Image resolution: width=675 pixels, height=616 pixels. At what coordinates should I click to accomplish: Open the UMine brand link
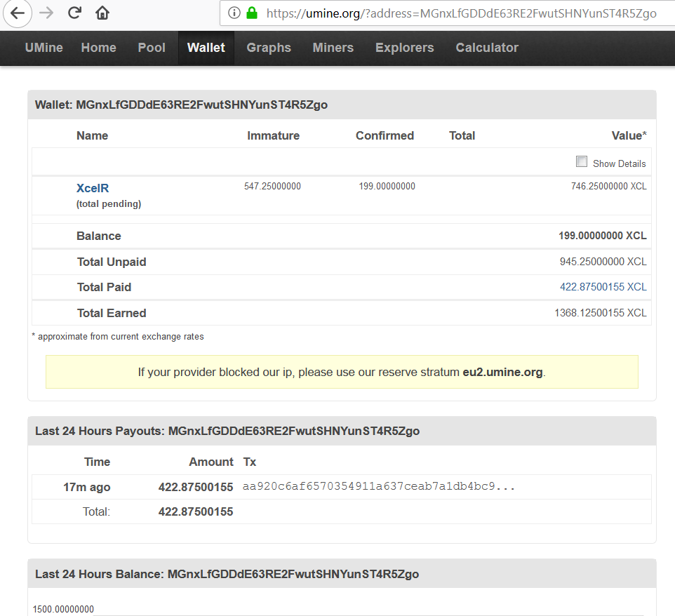[44, 48]
